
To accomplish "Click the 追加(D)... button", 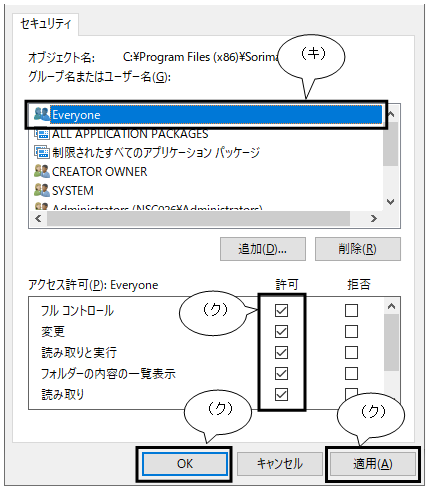I will point(263,249).
